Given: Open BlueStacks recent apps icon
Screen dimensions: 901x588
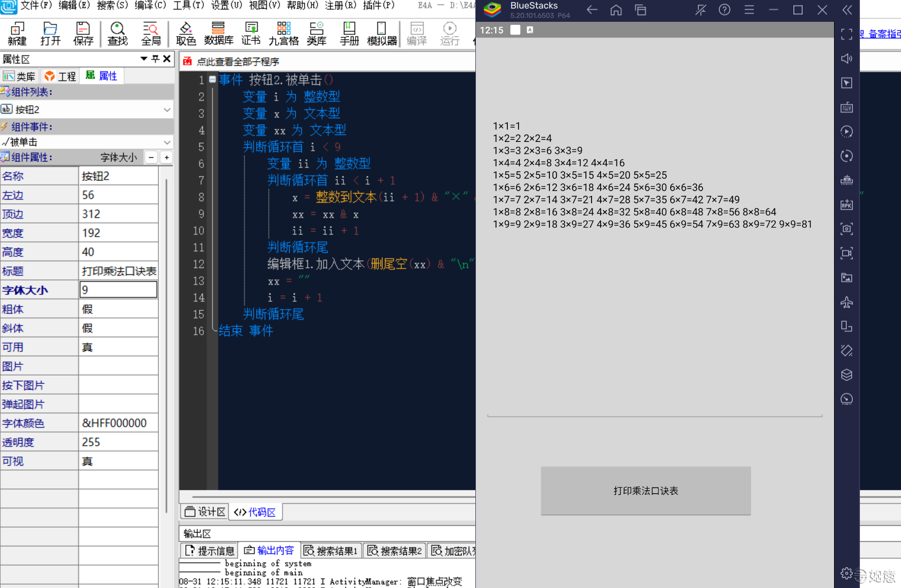Looking at the screenshot, I should pyautogui.click(x=640, y=10).
